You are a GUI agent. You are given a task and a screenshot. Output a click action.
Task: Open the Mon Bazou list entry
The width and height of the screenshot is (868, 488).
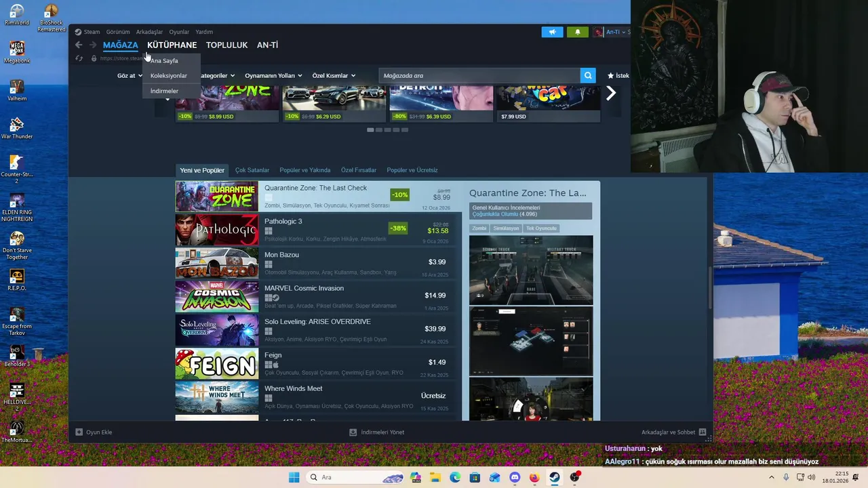tap(318, 264)
